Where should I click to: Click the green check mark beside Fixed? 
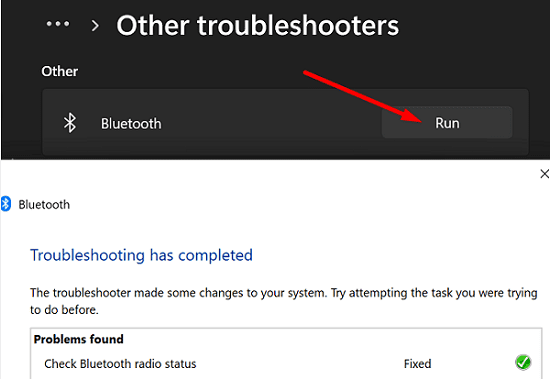click(523, 363)
